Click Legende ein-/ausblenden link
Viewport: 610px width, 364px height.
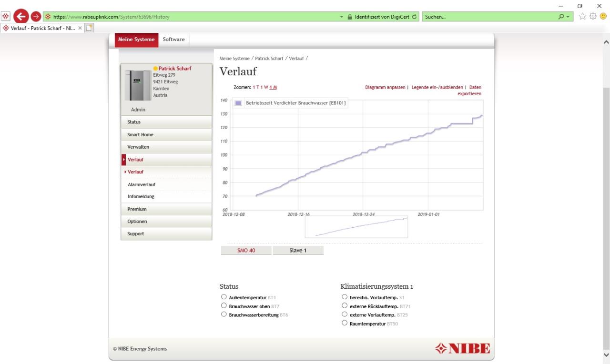437,88
